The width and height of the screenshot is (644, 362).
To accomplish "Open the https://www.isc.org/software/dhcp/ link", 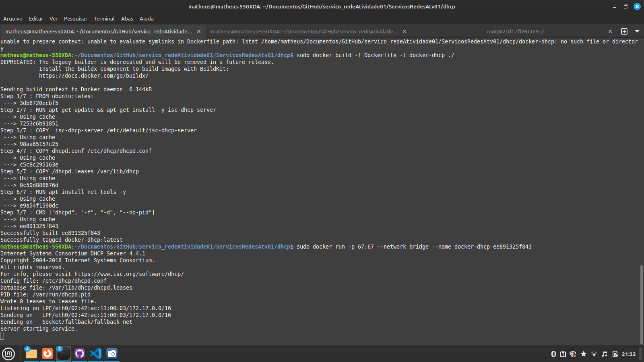I will point(129,274).
